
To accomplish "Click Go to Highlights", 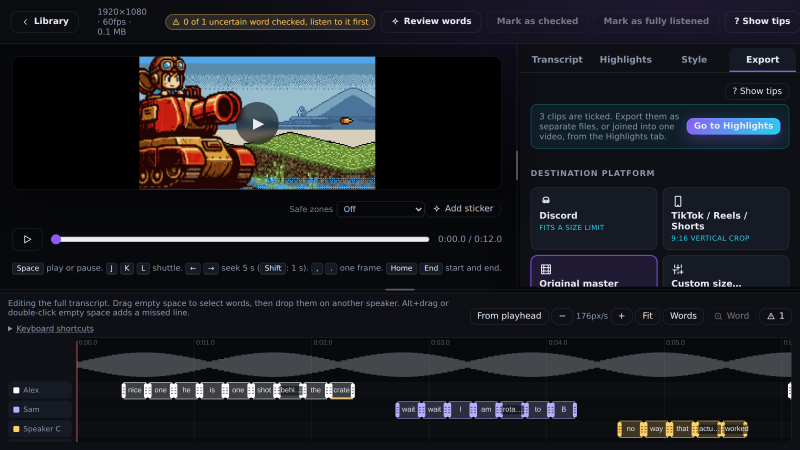I will [x=733, y=126].
